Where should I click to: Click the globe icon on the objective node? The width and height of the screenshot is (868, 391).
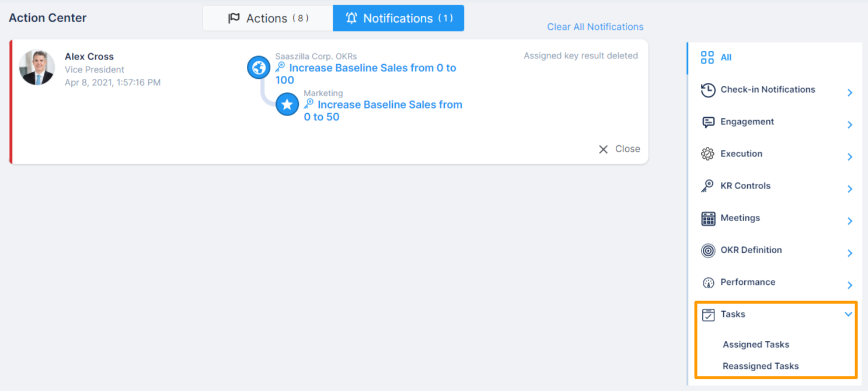coord(259,67)
